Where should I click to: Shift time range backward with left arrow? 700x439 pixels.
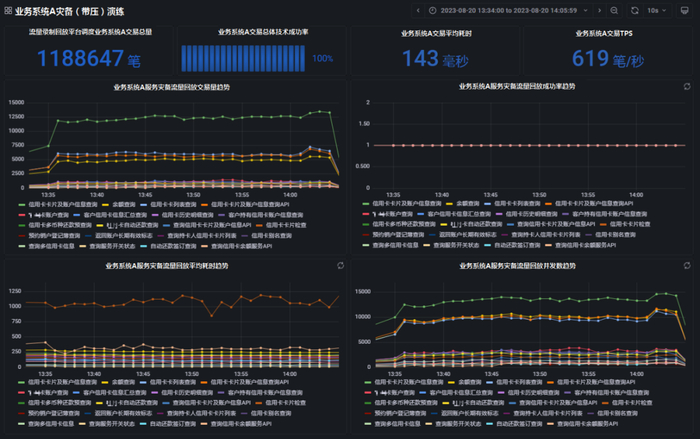(418, 10)
